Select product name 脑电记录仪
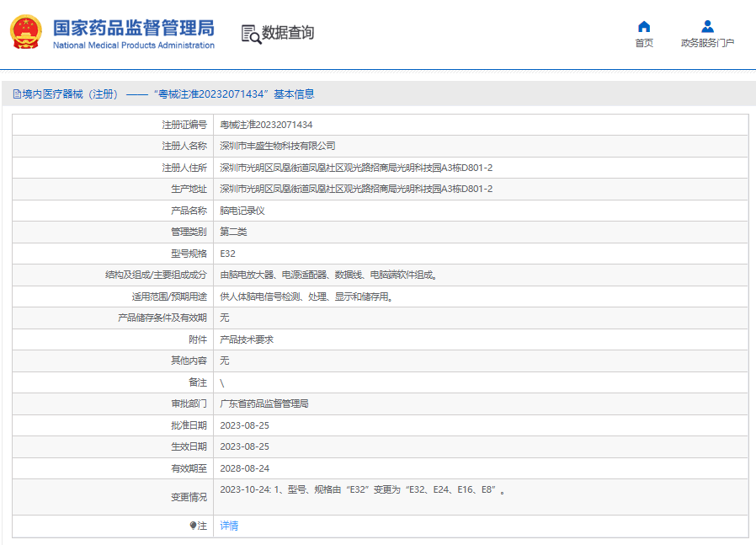 click(x=242, y=211)
